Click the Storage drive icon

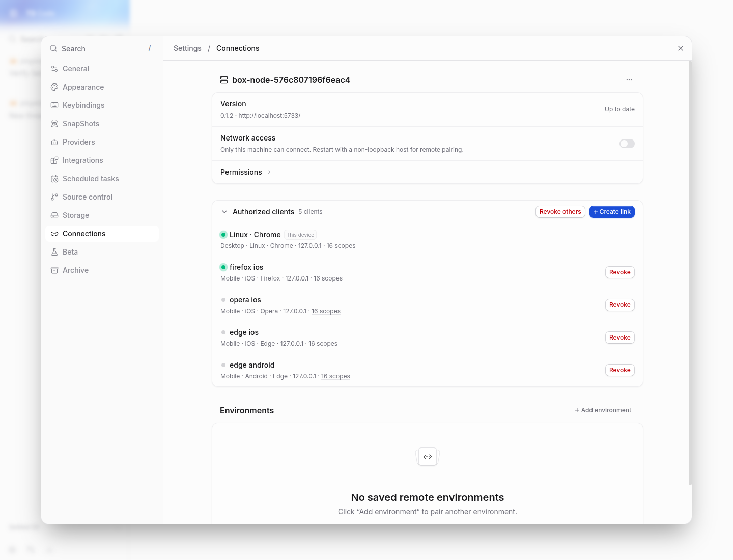pos(54,215)
